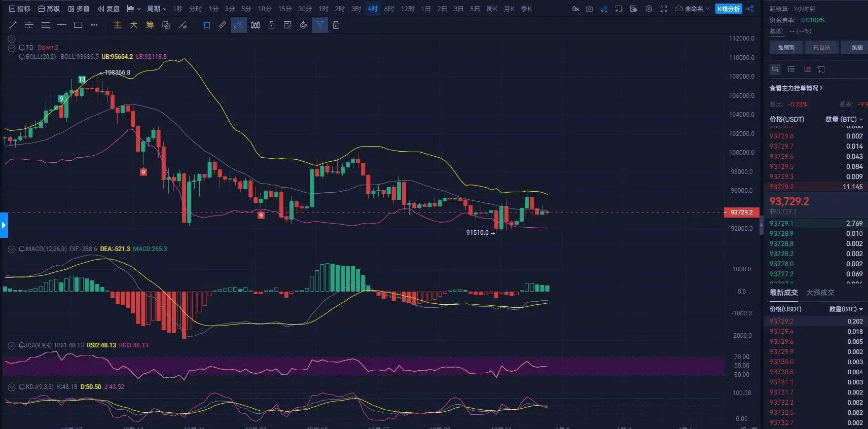Viewport: 868px width, 429px height.
Task: Toggle the 已自选 watchlist button
Action: click(822, 48)
